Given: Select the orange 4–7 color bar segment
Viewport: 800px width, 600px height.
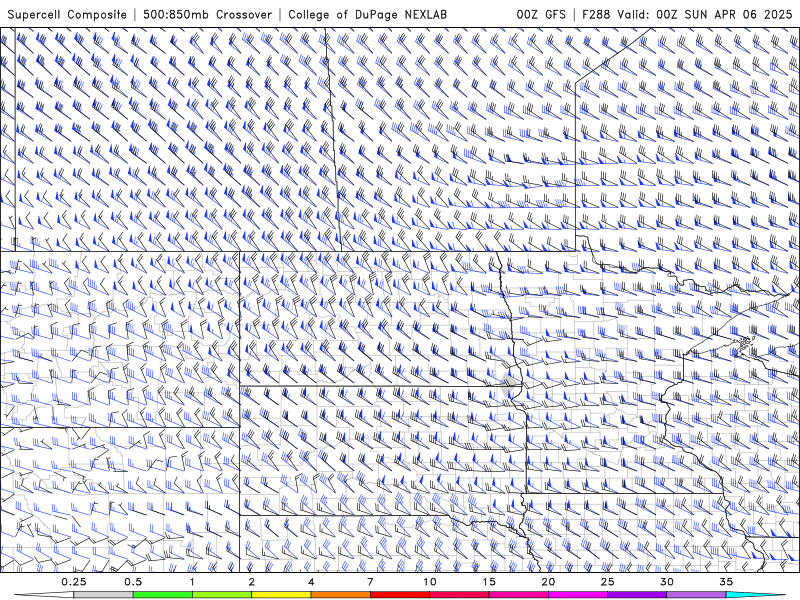Looking at the screenshot, I should point(340,595).
